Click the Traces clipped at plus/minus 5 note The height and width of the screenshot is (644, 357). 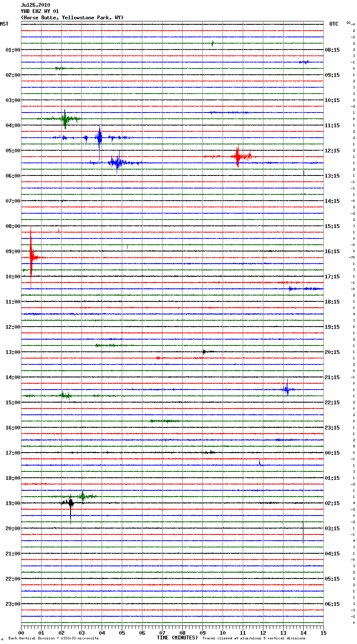point(254,638)
